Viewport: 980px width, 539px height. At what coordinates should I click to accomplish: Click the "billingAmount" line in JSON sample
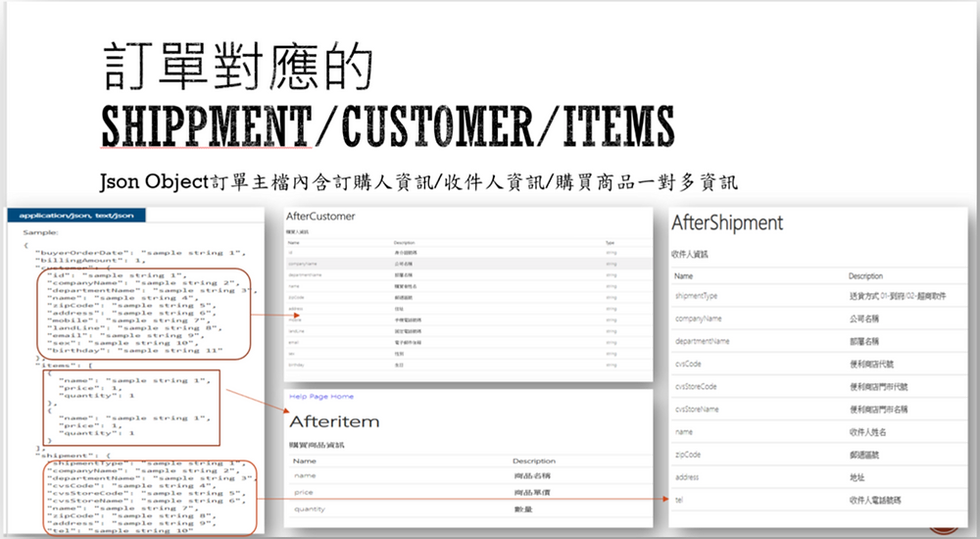click(x=92, y=260)
